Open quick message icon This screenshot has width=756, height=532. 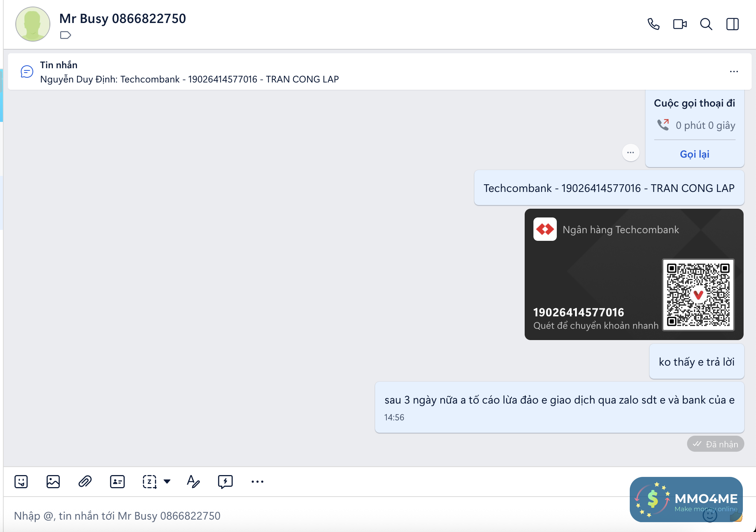[225, 482]
